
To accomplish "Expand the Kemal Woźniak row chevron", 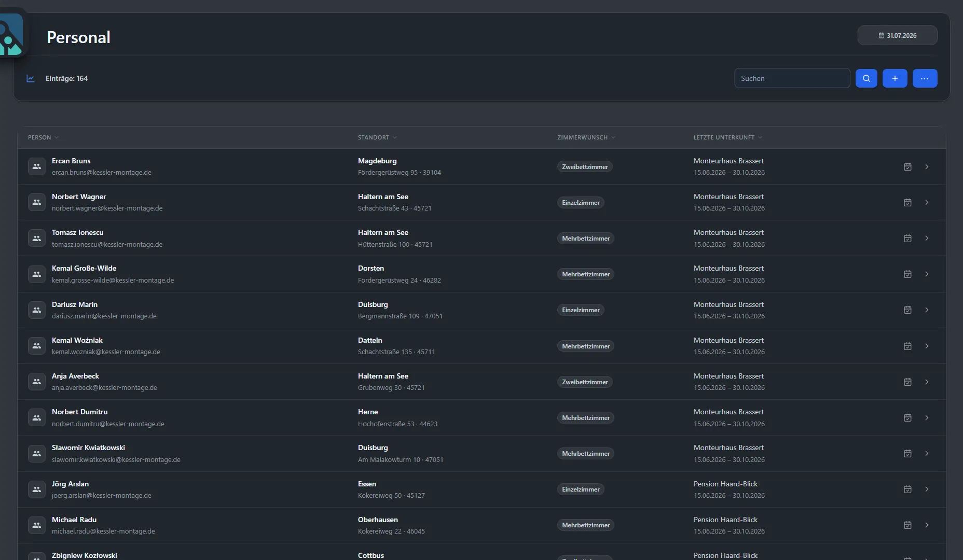I will coord(927,346).
